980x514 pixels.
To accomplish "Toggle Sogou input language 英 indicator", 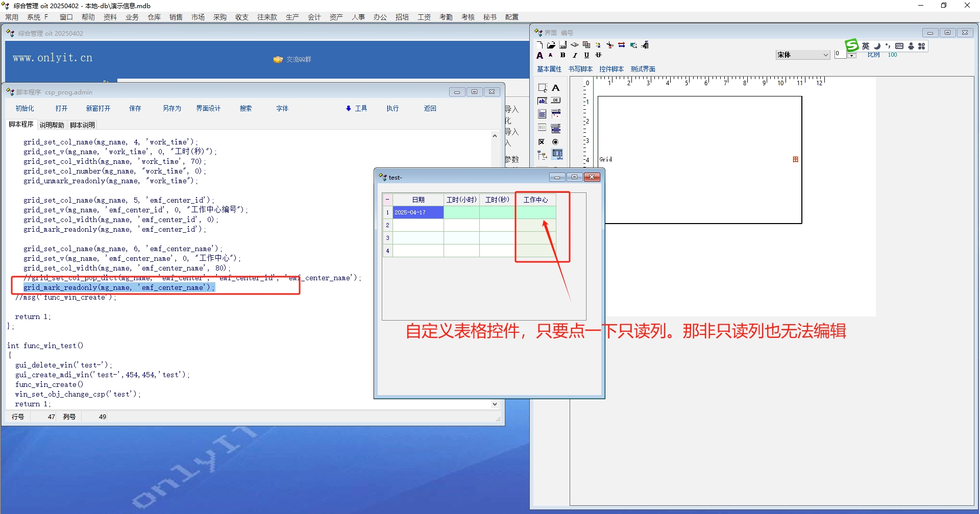I will tap(866, 46).
